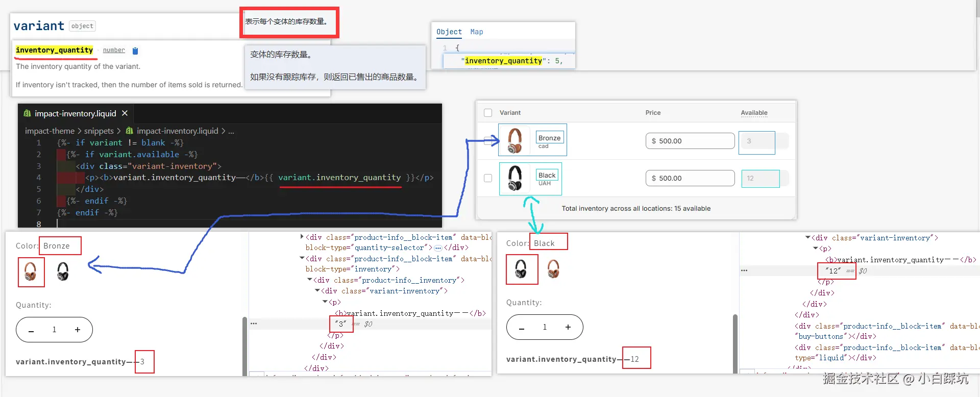Click impact-theme in the breadcrumb

(50, 131)
